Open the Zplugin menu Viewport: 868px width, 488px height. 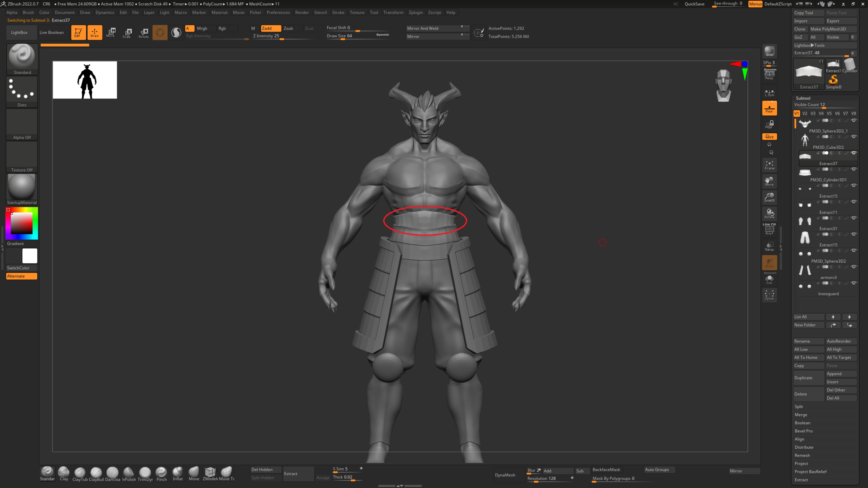point(415,12)
